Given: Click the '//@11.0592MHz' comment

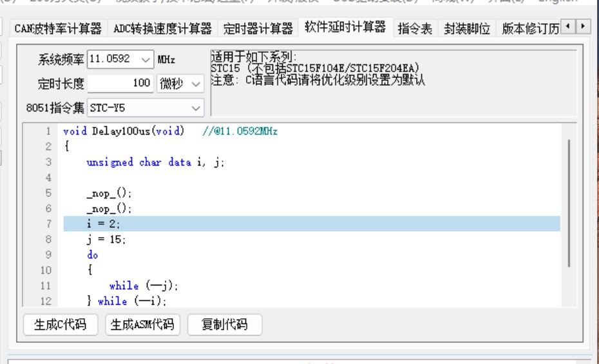Looking at the screenshot, I should [x=240, y=131].
